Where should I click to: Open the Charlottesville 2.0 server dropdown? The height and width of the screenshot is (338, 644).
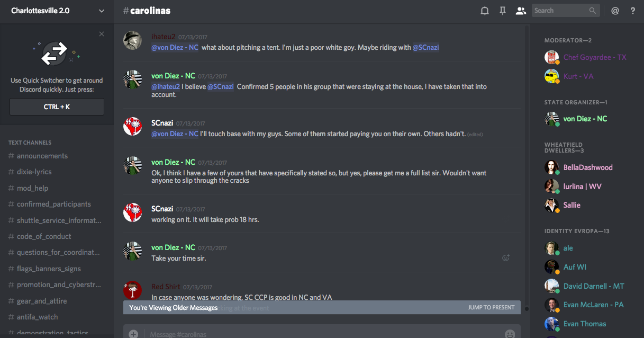[102, 11]
